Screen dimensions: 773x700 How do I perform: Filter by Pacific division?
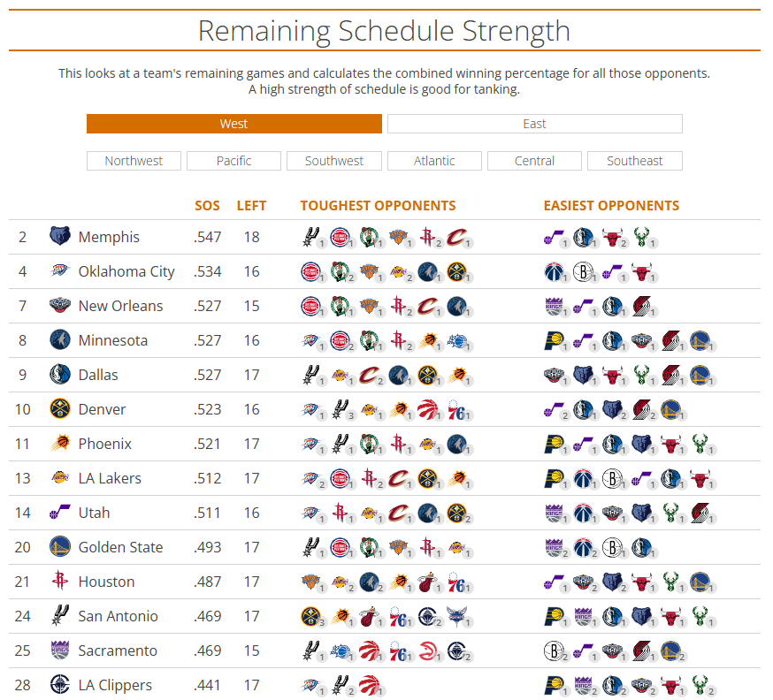(233, 161)
